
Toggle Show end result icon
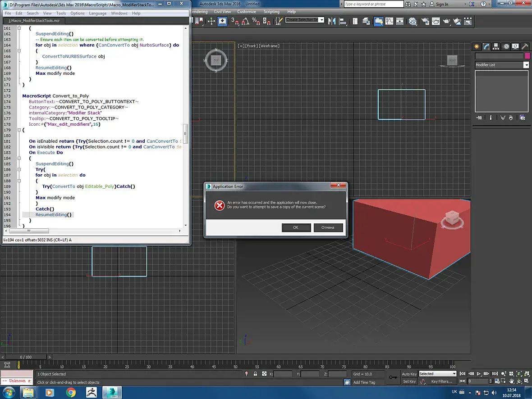pyautogui.click(x=491, y=118)
